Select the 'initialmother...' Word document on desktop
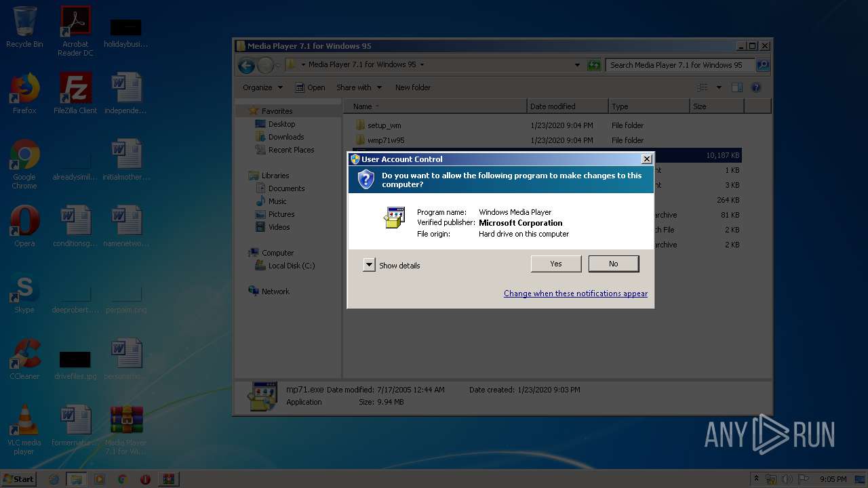Screen dimensions: 868x488 click(125, 160)
